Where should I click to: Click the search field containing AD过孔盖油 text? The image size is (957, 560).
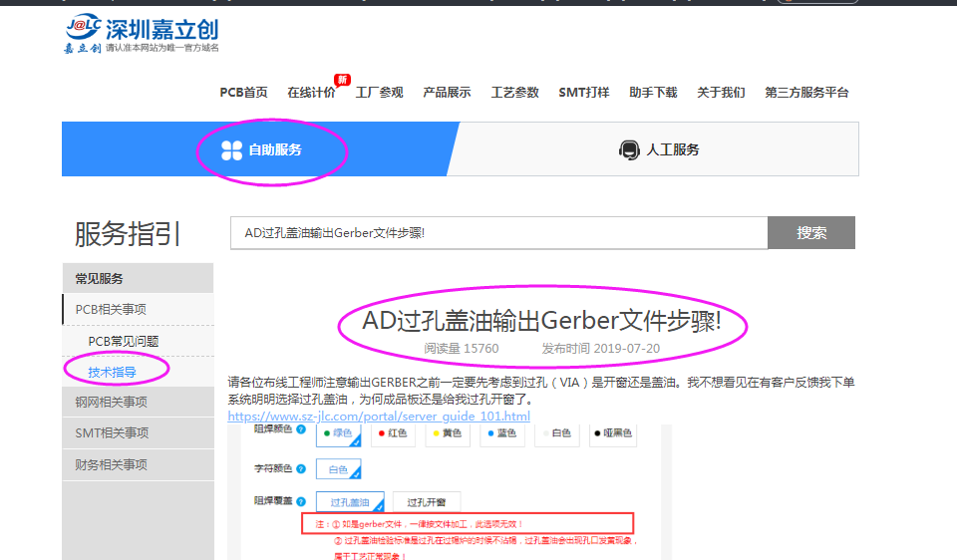[x=498, y=232]
